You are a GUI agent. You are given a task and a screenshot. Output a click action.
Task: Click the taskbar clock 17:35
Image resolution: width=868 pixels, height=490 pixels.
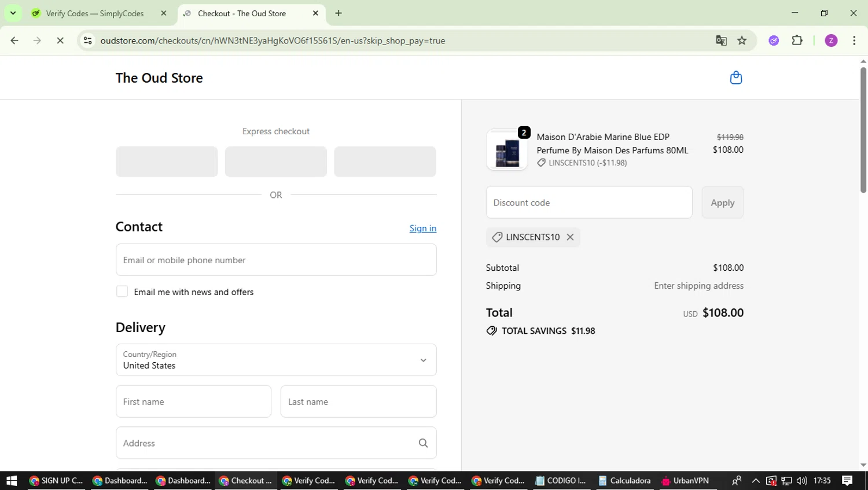822,481
